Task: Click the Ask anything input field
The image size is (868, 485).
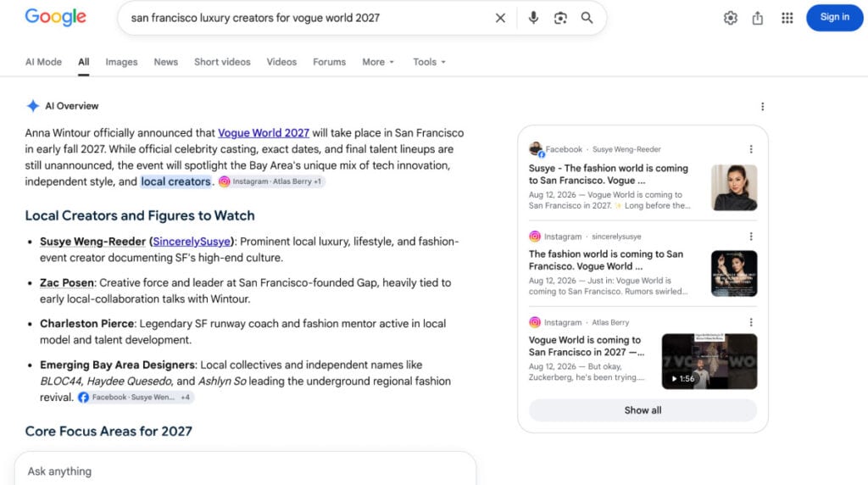Action: point(245,471)
